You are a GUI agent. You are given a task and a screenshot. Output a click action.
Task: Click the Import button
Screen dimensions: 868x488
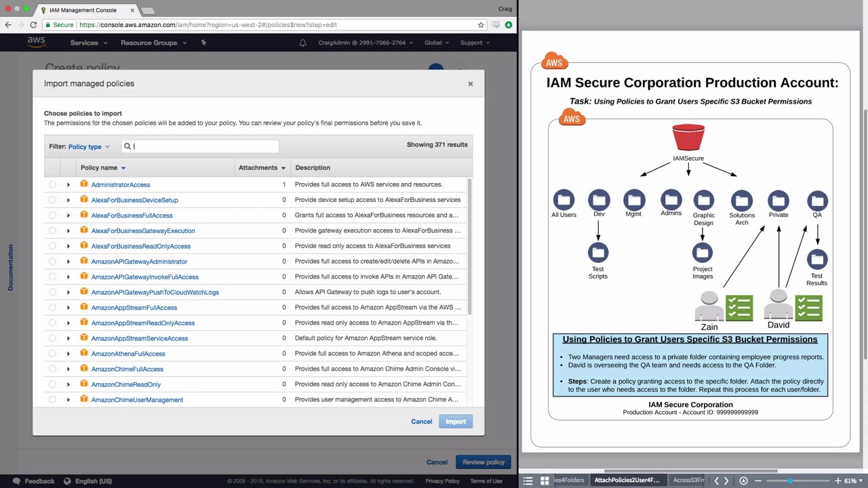pos(456,422)
